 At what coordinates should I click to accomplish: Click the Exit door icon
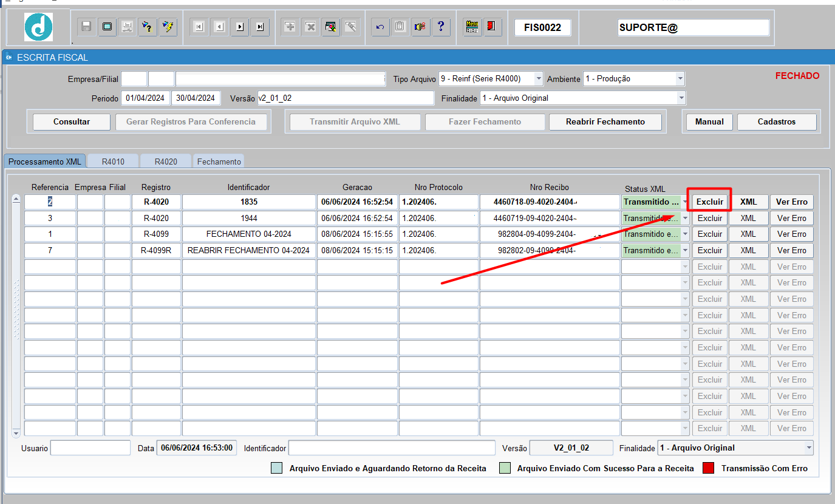click(492, 27)
